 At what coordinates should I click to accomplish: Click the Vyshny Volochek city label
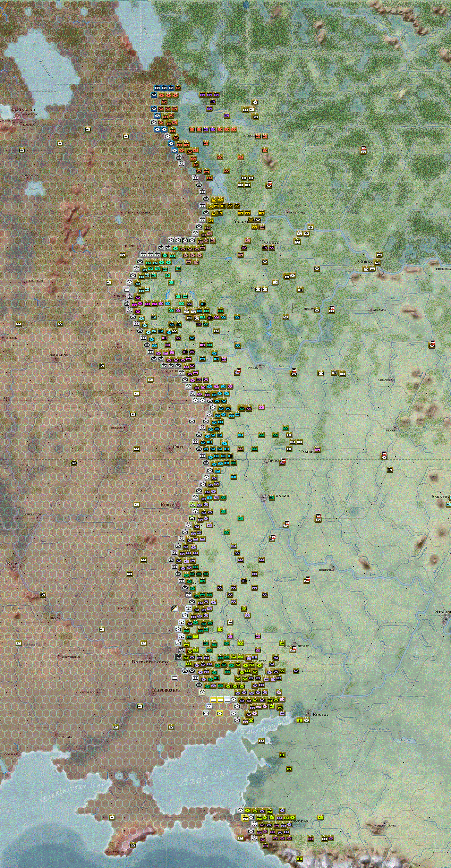click(x=137, y=212)
